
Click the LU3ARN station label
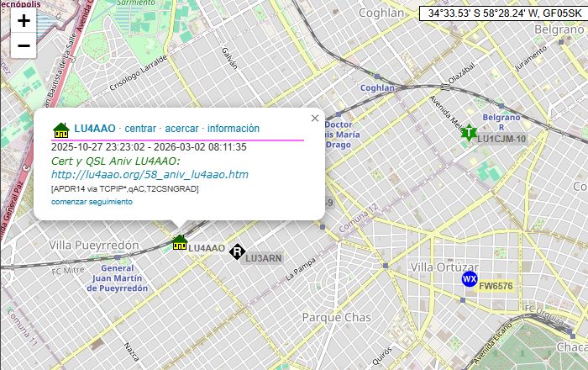264,257
